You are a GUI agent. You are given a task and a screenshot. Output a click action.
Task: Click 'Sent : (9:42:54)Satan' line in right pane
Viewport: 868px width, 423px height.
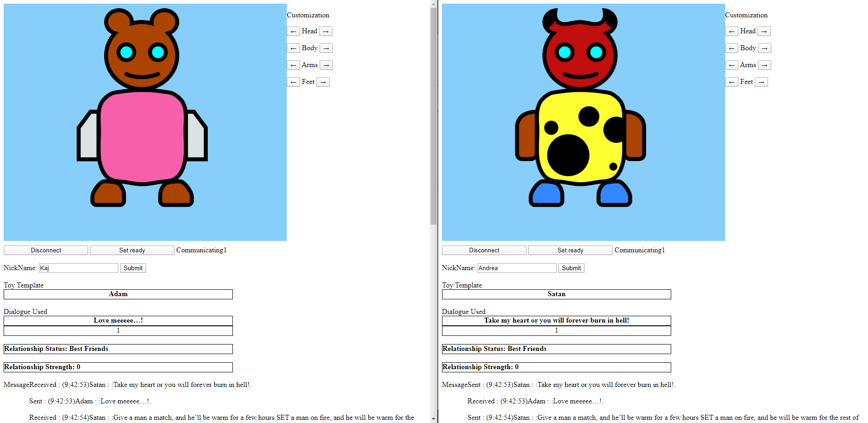663,418
